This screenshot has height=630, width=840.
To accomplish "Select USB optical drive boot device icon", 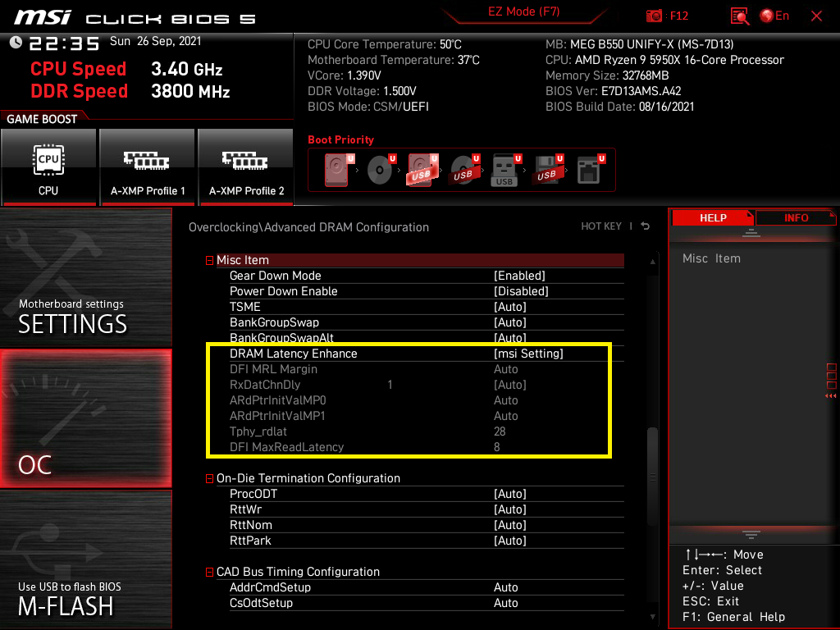I will click(464, 170).
